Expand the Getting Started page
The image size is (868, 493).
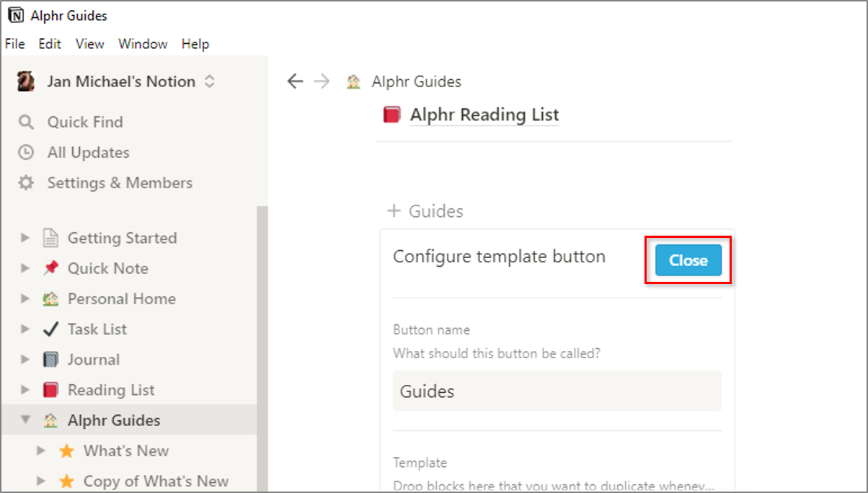[25, 238]
